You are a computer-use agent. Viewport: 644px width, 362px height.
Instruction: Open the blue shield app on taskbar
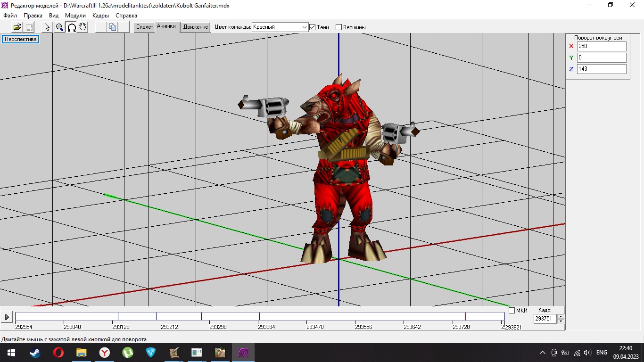[x=151, y=353]
